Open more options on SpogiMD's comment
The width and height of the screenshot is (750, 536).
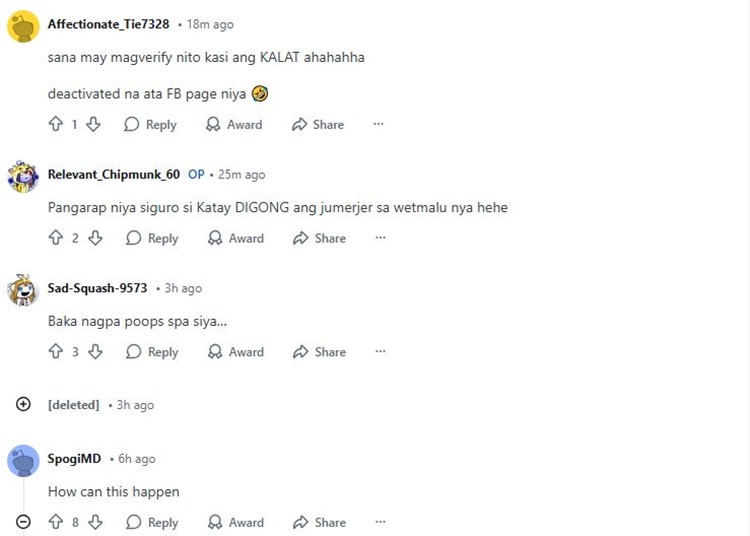(380, 522)
